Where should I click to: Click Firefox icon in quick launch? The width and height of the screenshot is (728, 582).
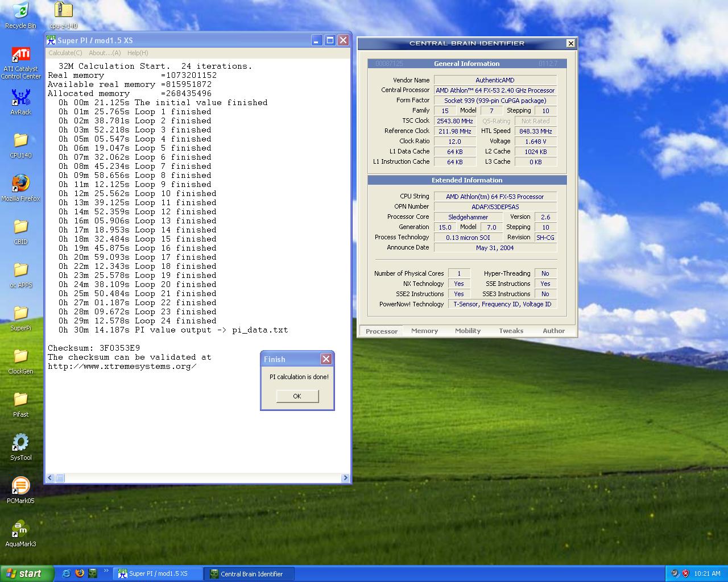click(80, 573)
